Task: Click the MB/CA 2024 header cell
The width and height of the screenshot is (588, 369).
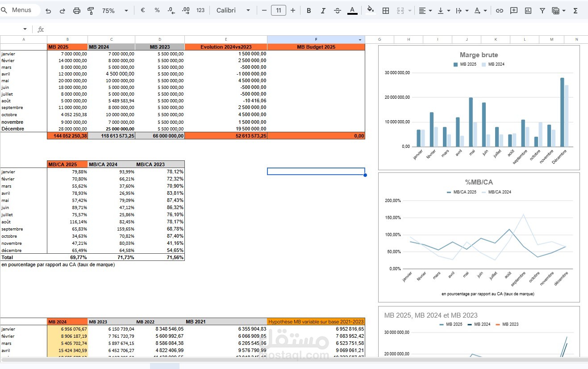Action: pyautogui.click(x=112, y=164)
